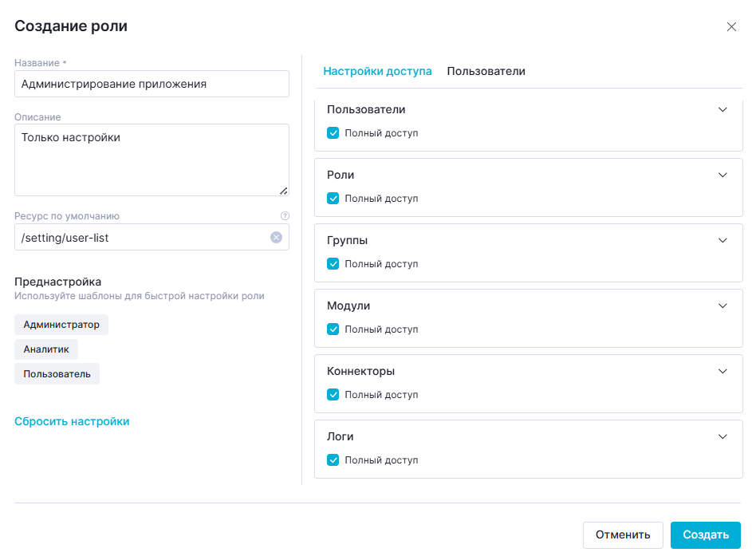Click the Сбросить настройки link

[72, 421]
